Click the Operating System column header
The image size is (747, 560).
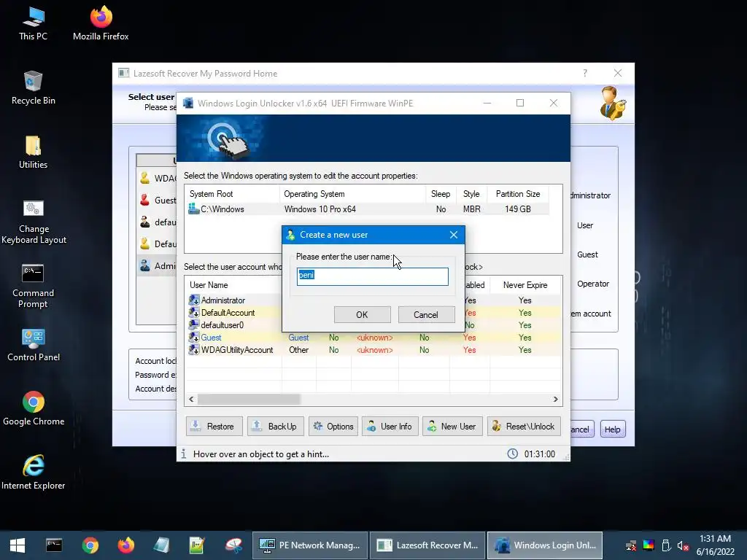[352, 194]
